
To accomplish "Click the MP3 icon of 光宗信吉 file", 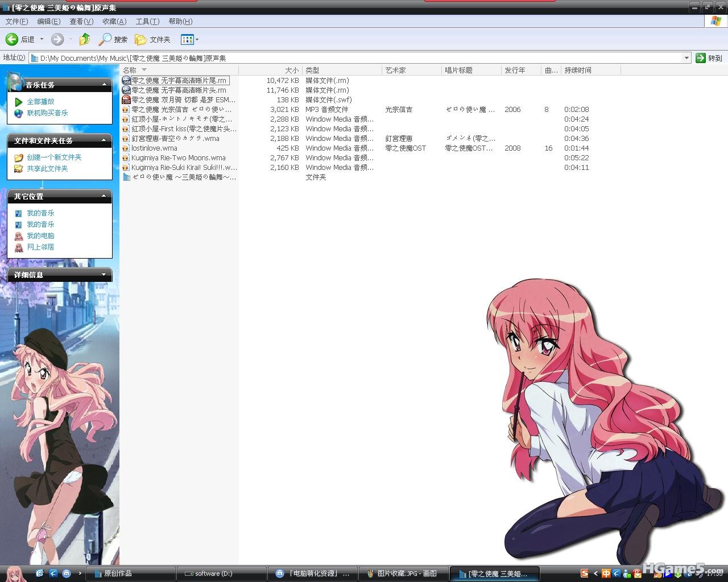I will coord(126,110).
